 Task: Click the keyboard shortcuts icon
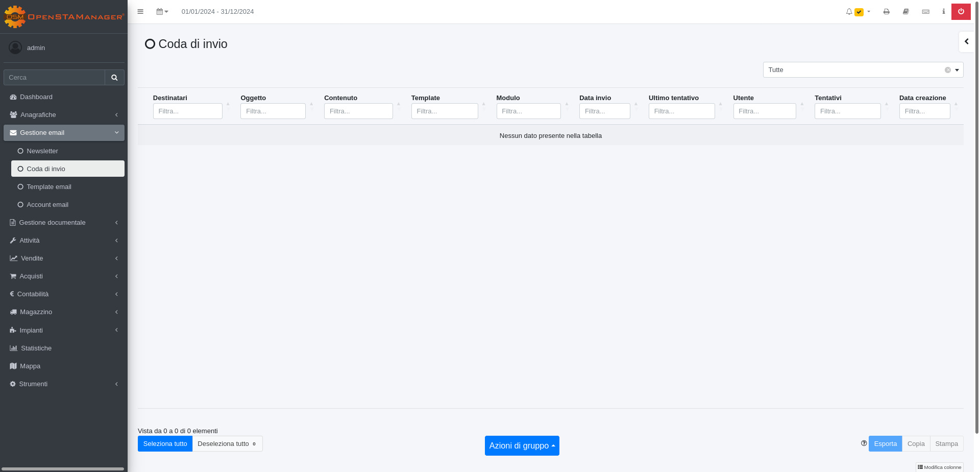[x=925, y=11]
